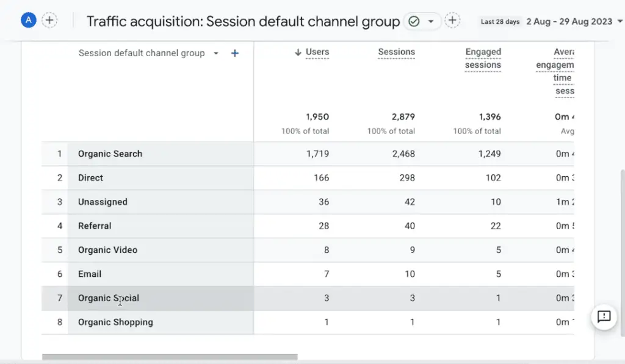
Task: Click the plus icon right of the checkmark
Action: coord(452,20)
